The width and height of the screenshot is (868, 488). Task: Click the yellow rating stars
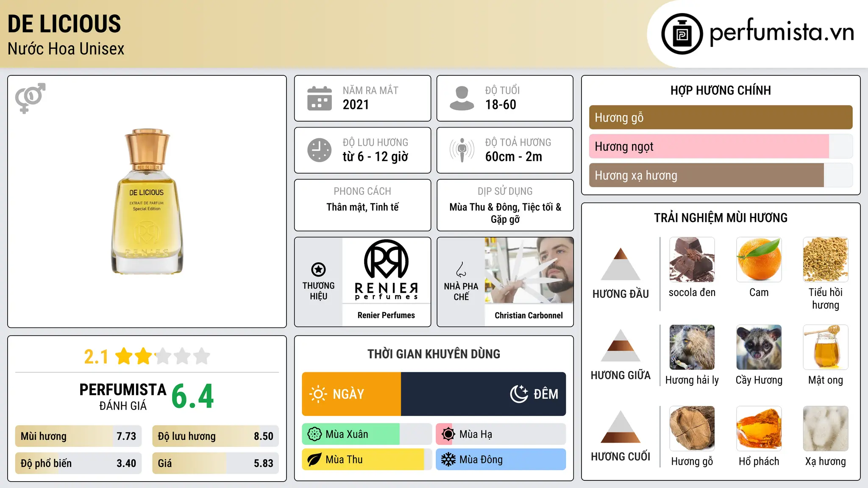pyautogui.click(x=163, y=356)
